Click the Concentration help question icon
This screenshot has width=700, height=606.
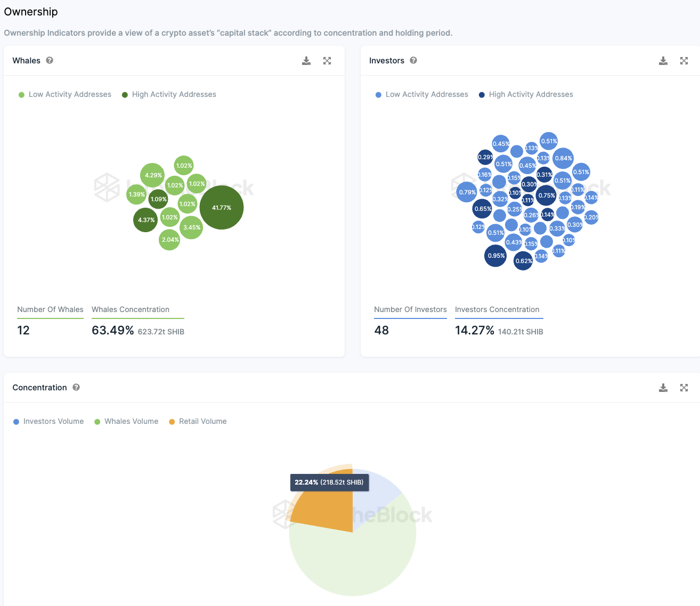click(x=76, y=387)
